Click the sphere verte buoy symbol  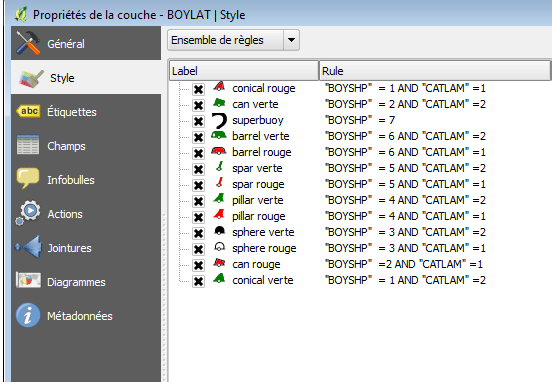pyautogui.click(x=219, y=231)
